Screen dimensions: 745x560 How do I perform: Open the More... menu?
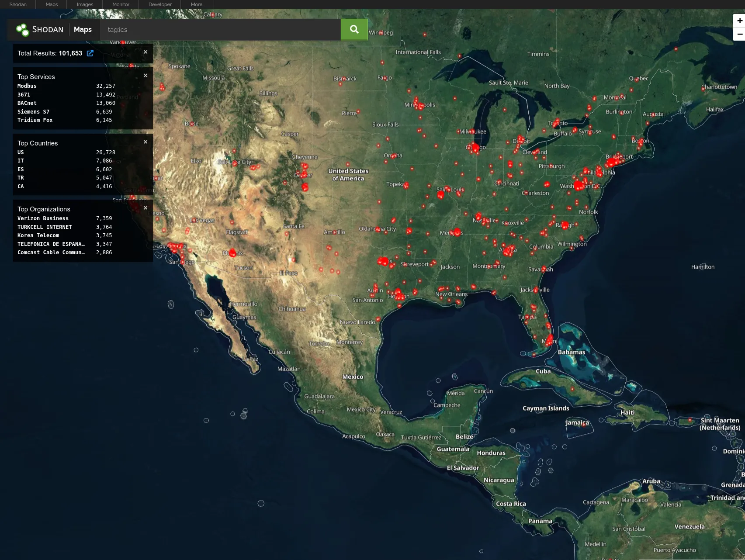198,4
